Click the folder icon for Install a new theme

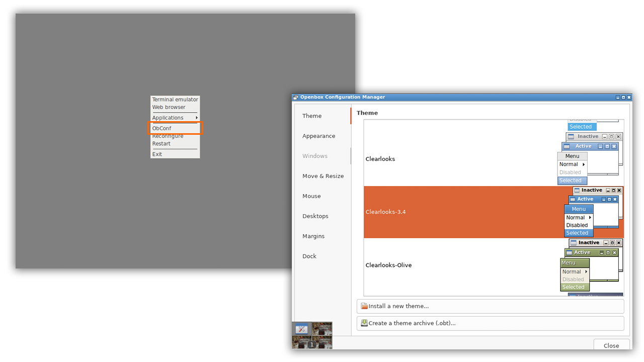364,306
